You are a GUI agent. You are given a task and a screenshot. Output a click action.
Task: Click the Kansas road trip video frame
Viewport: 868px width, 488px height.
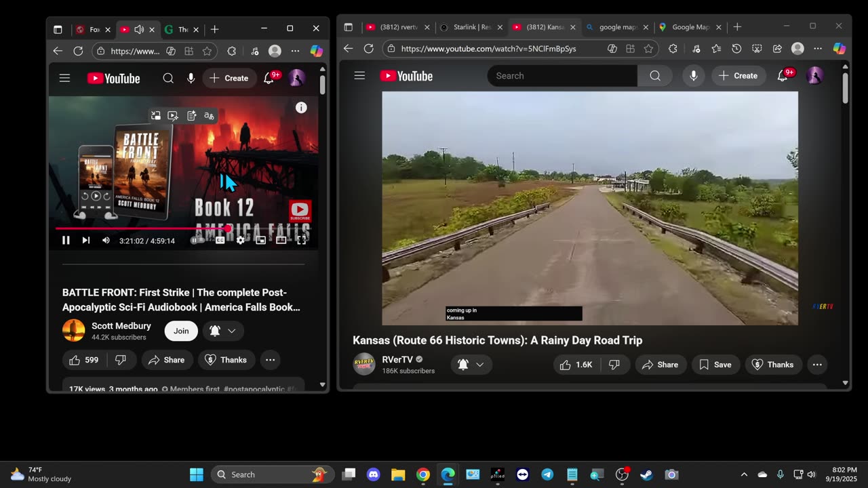click(x=590, y=208)
